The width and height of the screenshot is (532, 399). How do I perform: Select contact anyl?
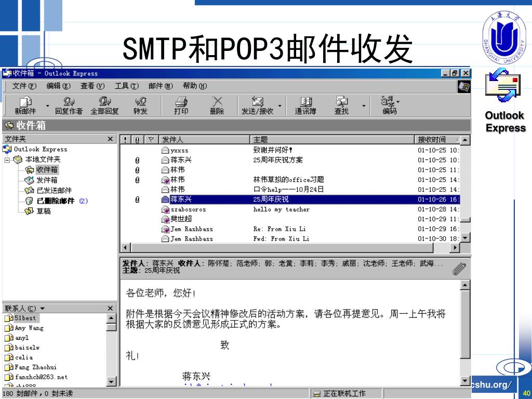(x=17, y=338)
